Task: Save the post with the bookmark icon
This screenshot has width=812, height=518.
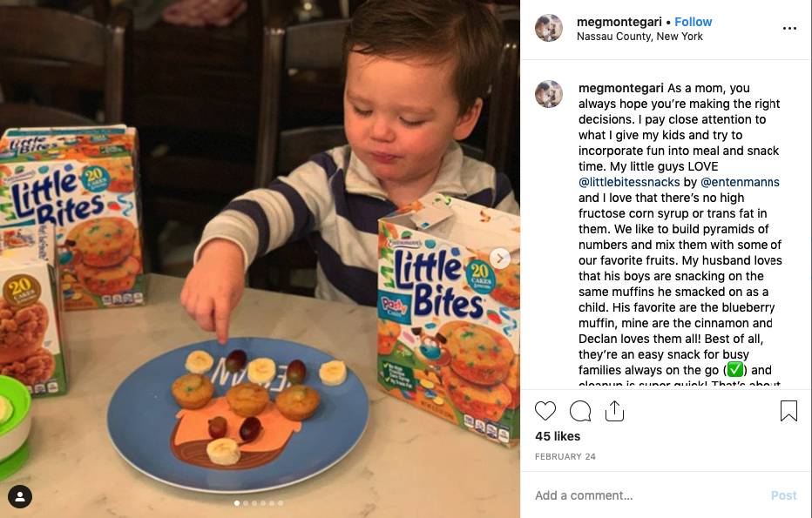Action: pyautogui.click(x=788, y=411)
